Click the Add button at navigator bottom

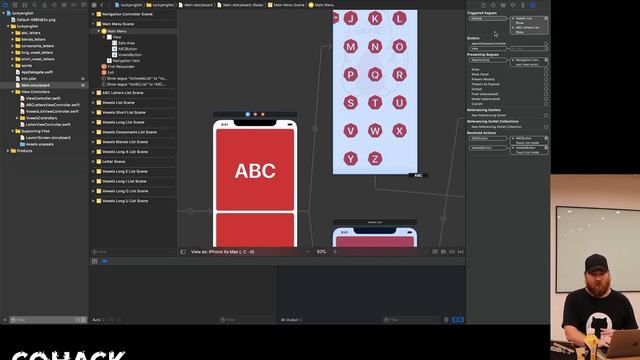(5, 320)
